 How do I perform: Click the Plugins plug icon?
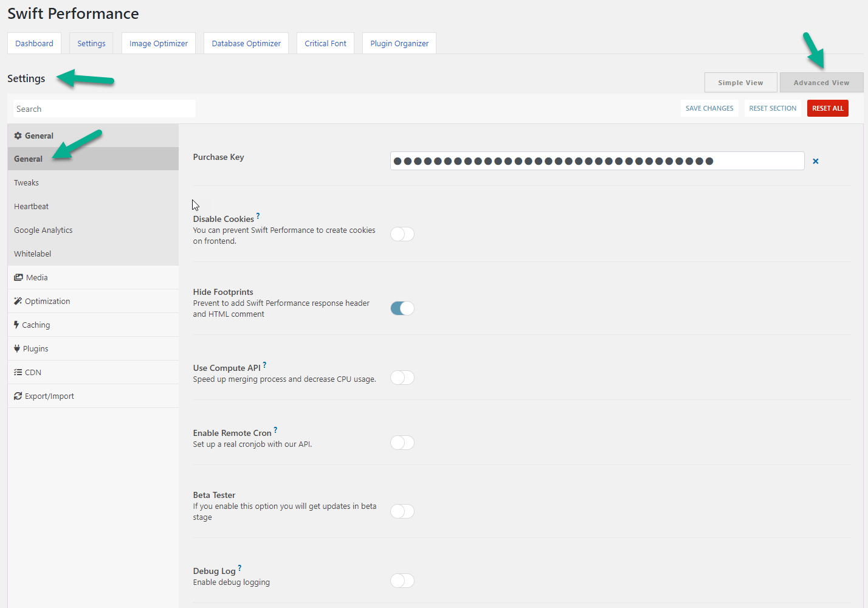click(17, 348)
